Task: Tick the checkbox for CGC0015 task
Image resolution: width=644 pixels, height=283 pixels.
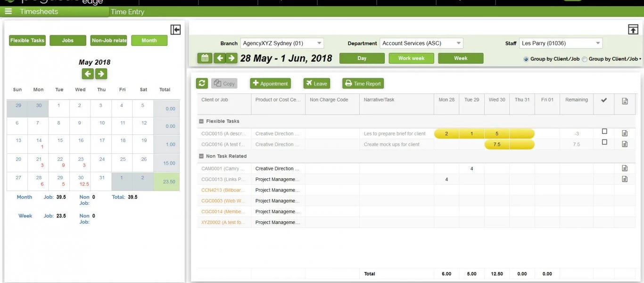Action: (604, 132)
